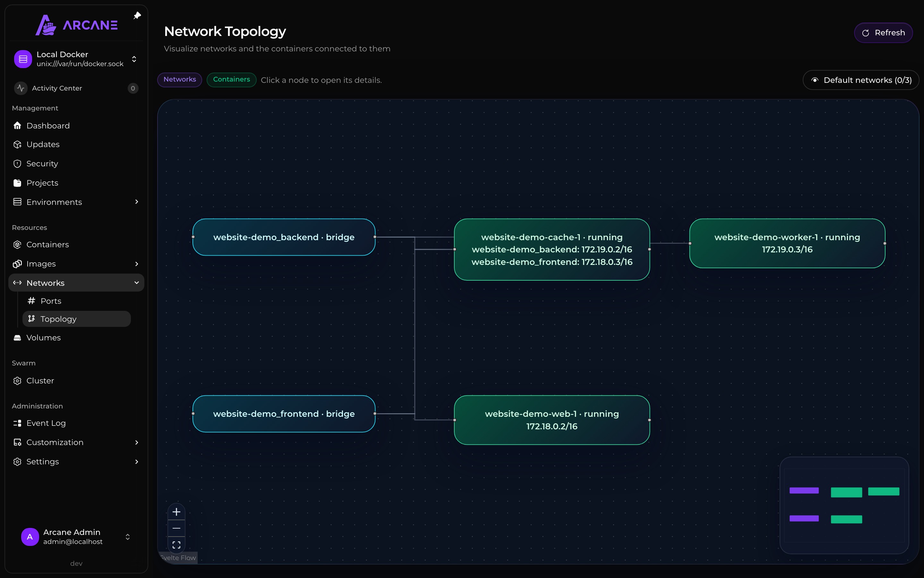This screenshot has height=578, width=924.
Task: Open the website-demo_backend bridge node
Action: coord(284,237)
